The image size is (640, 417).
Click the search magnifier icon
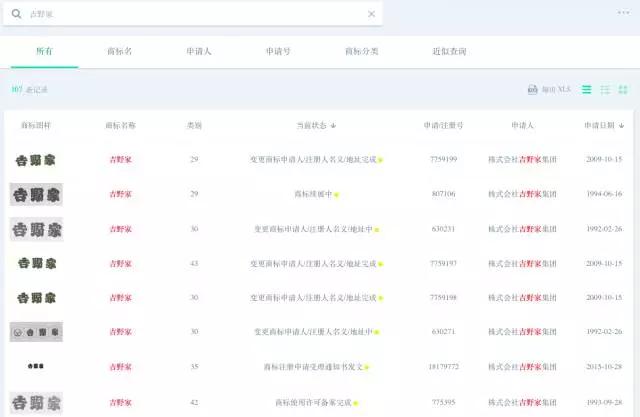coord(16,14)
